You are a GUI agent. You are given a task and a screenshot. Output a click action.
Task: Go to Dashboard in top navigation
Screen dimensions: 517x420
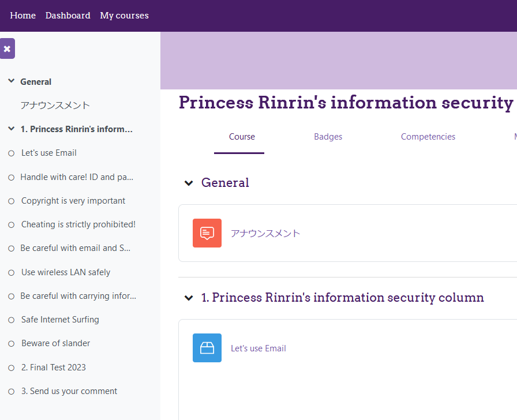coord(68,16)
